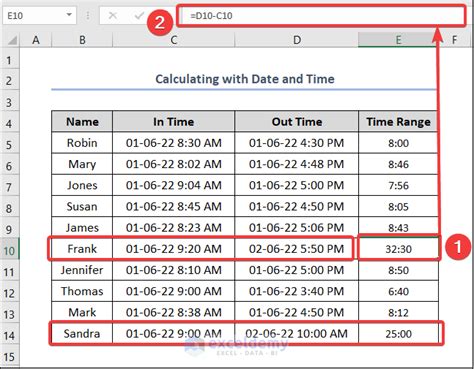Select the cell containing 'Mary'
The image size is (474, 369).
[x=82, y=164]
